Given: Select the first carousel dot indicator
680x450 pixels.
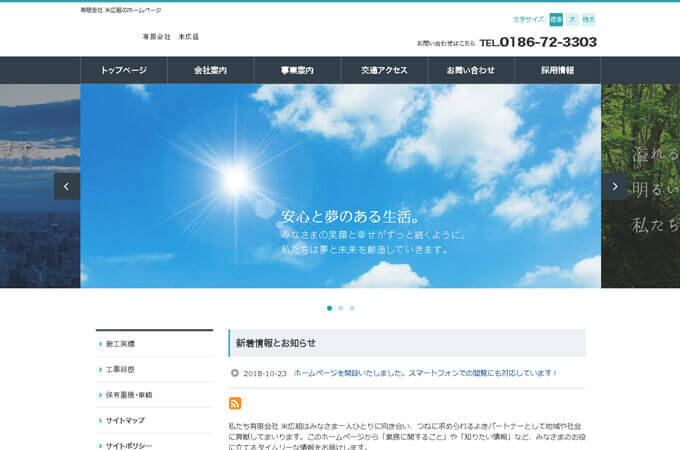Looking at the screenshot, I should pyautogui.click(x=329, y=308).
